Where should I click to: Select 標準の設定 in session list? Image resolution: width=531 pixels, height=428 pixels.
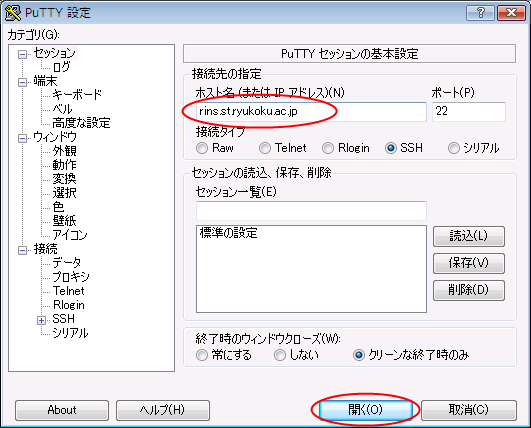[x=229, y=233]
